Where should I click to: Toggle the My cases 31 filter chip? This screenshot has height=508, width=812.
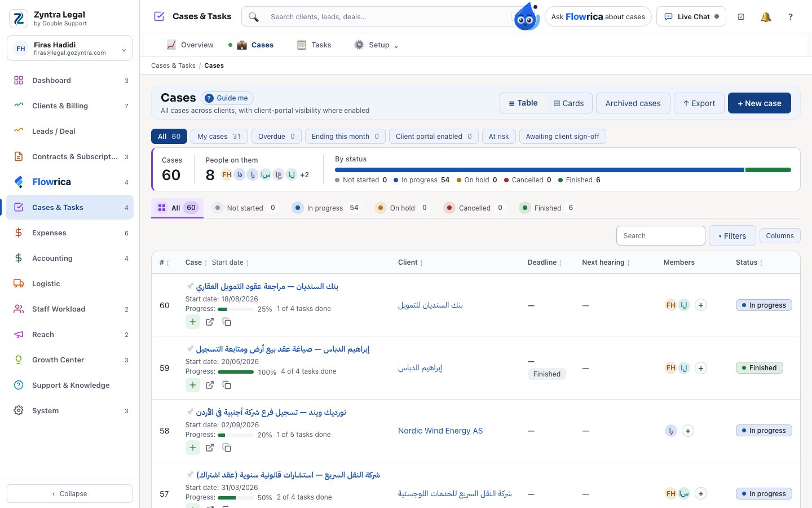tap(219, 137)
